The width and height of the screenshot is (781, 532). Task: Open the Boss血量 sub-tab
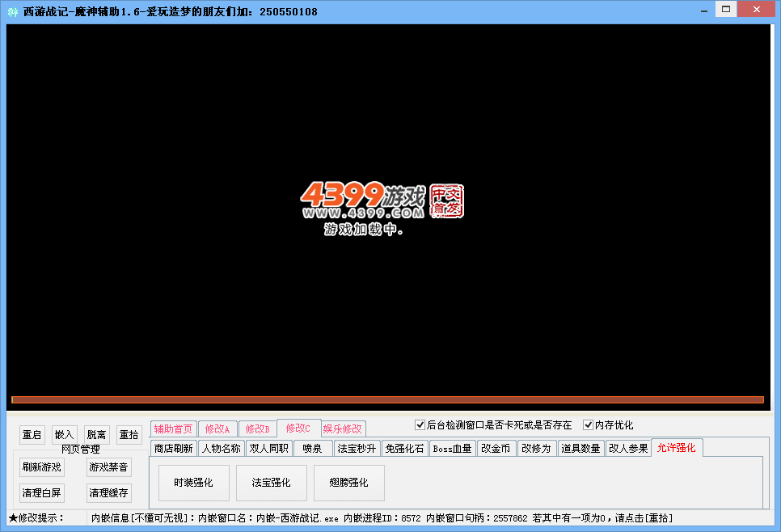452,448
